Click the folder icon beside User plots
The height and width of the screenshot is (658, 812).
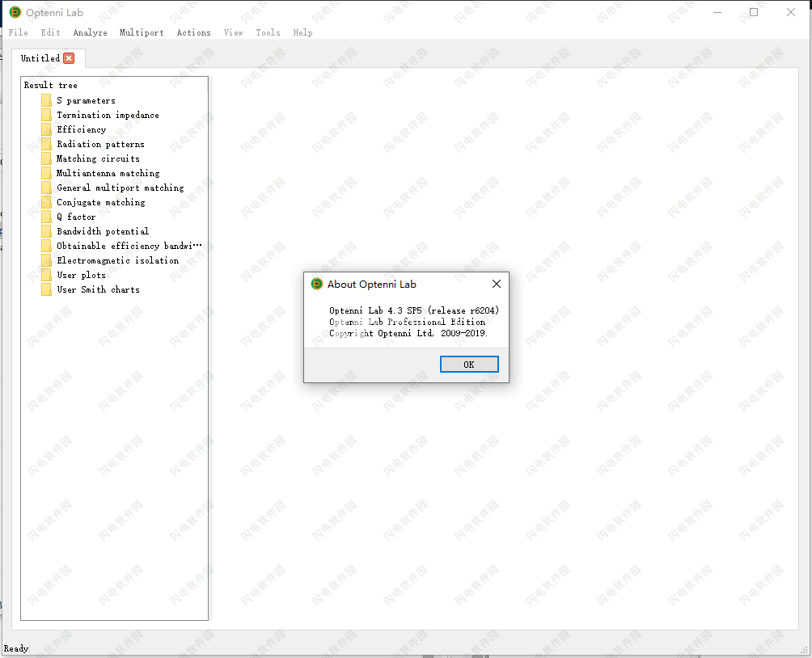tap(46, 275)
